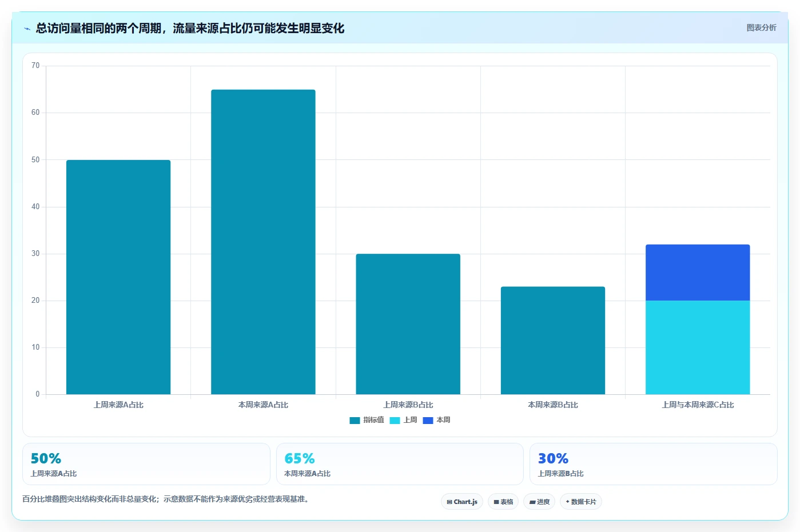The width and height of the screenshot is (800, 532).
Task: Click the 本周来源A占比 bar at 65
Action: (x=263, y=242)
